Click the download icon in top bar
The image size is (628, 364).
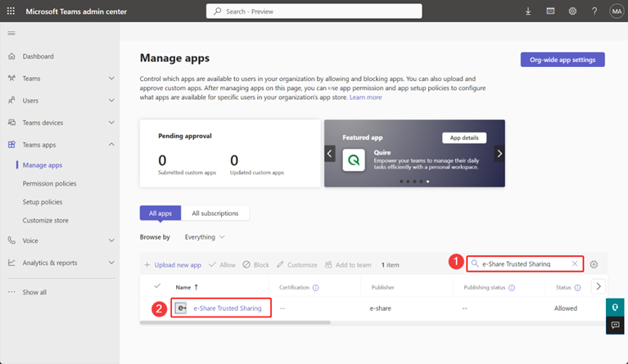click(x=528, y=11)
